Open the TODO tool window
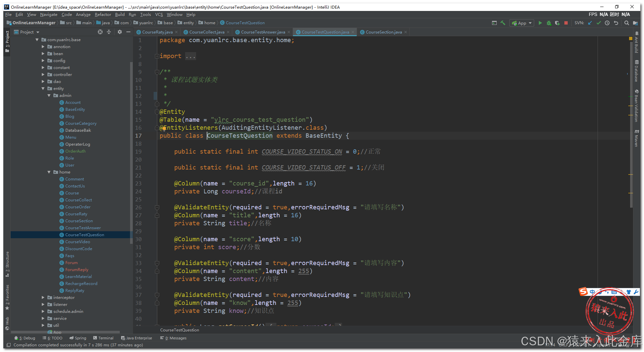This screenshot has height=352, width=644. (x=52, y=338)
